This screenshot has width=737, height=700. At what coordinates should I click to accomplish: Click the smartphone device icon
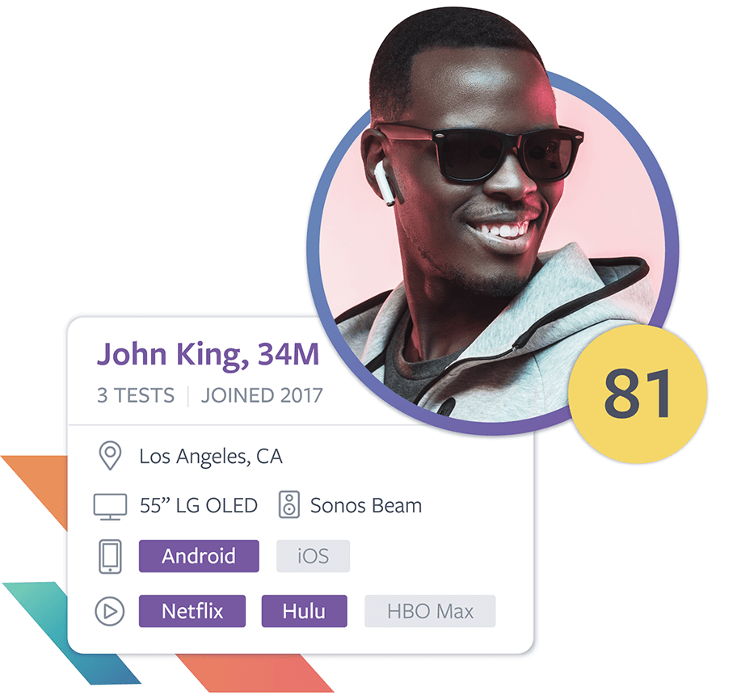(110, 556)
